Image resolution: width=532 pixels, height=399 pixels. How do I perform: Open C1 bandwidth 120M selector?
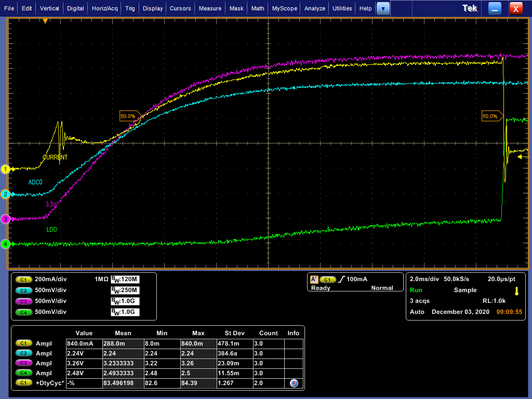click(125, 279)
